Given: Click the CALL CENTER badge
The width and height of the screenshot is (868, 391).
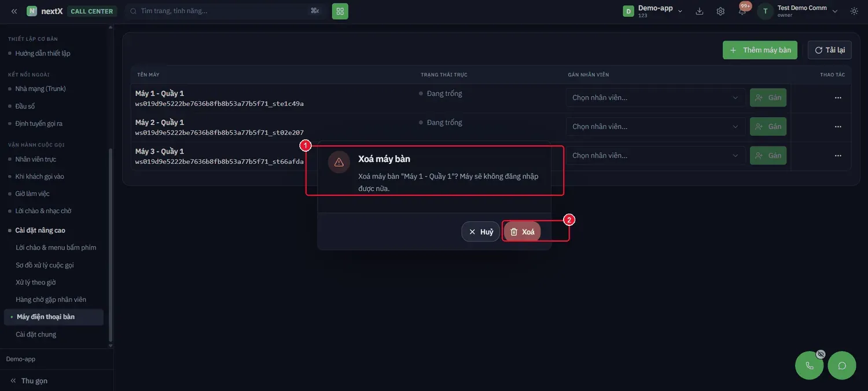Looking at the screenshot, I should point(92,11).
